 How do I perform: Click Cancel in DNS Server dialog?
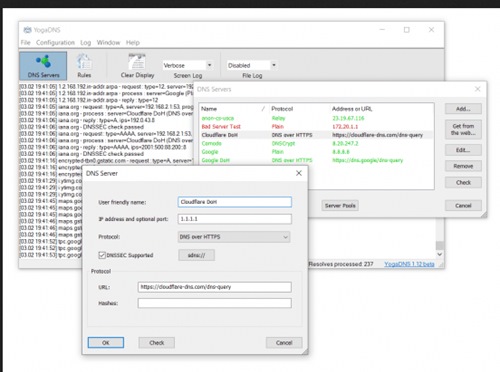(284, 343)
